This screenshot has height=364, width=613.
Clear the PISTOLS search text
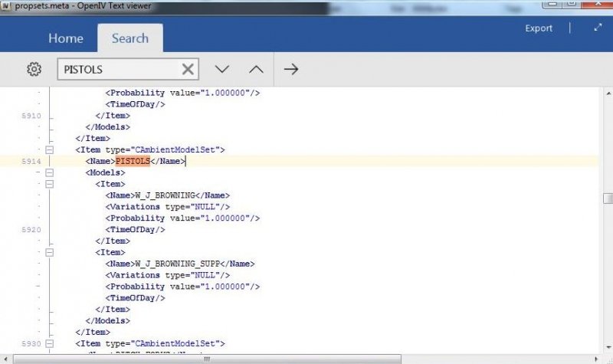[188, 69]
